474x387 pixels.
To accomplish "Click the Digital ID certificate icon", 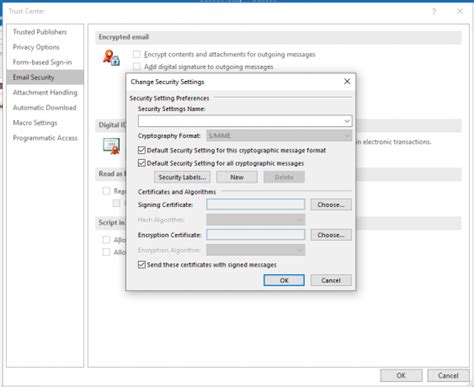I will [x=111, y=146].
